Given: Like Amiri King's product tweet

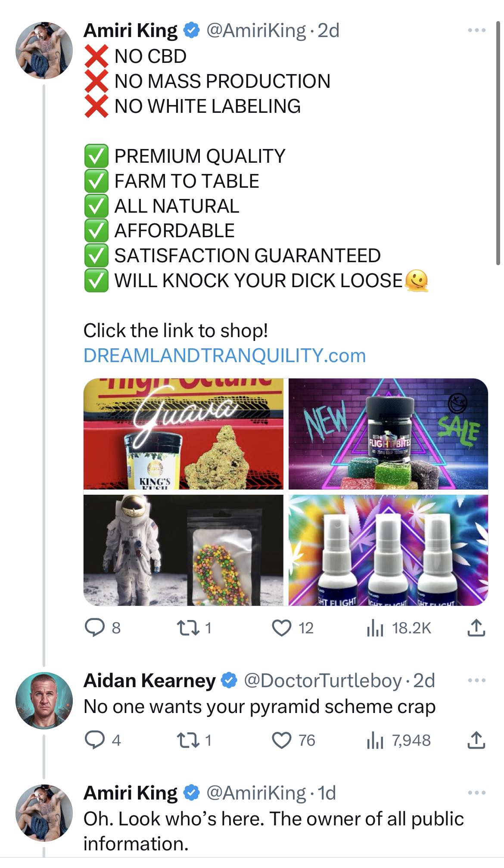Looking at the screenshot, I should click(x=282, y=628).
